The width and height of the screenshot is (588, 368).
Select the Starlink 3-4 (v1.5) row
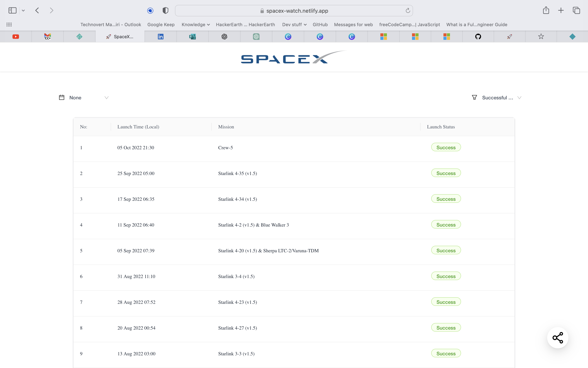pyautogui.click(x=294, y=277)
